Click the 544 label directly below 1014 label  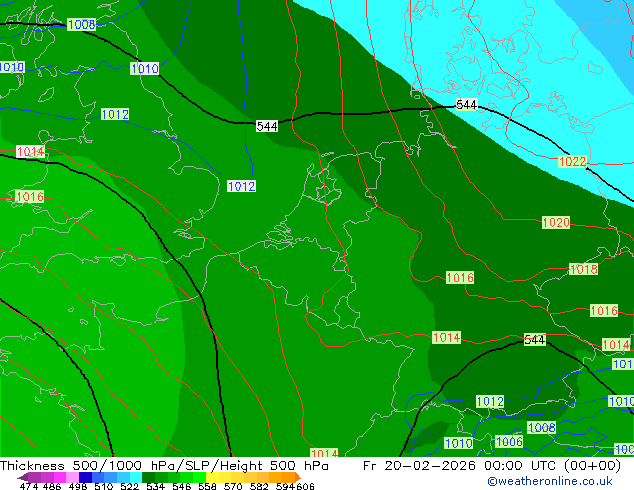[x=535, y=340]
